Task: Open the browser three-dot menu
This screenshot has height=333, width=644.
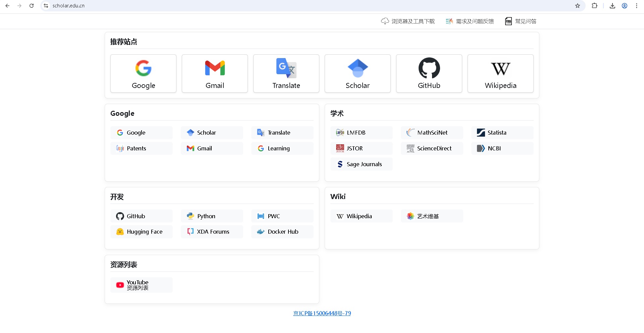Action: [637, 6]
